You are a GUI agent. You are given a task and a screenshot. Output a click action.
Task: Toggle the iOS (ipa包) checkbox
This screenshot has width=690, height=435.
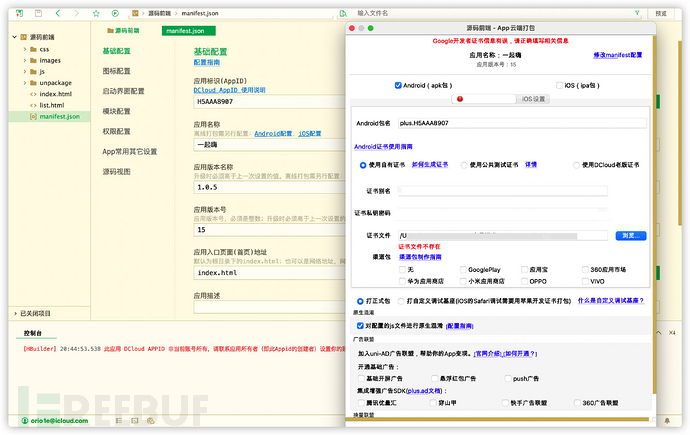[559, 85]
